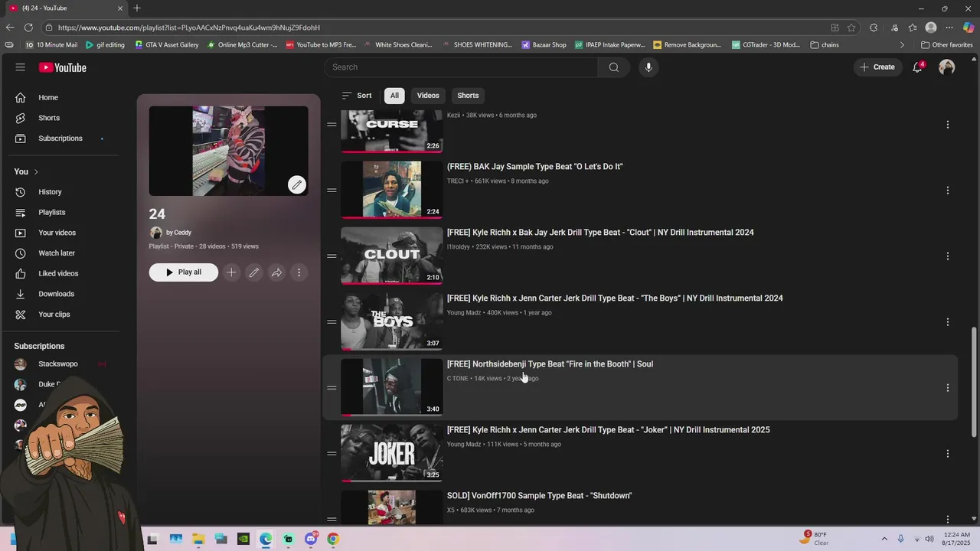Bookmark this page star icon

pos(851,28)
